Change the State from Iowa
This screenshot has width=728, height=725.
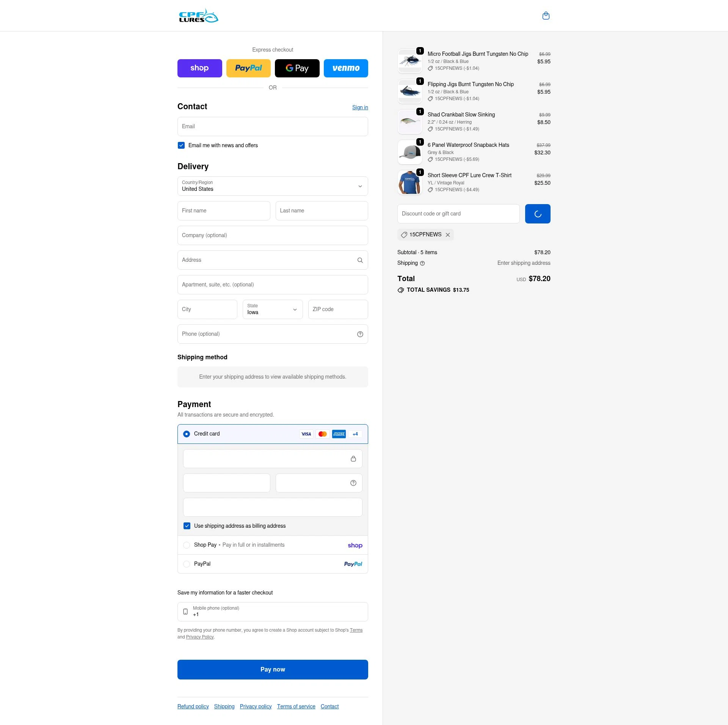tap(272, 310)
